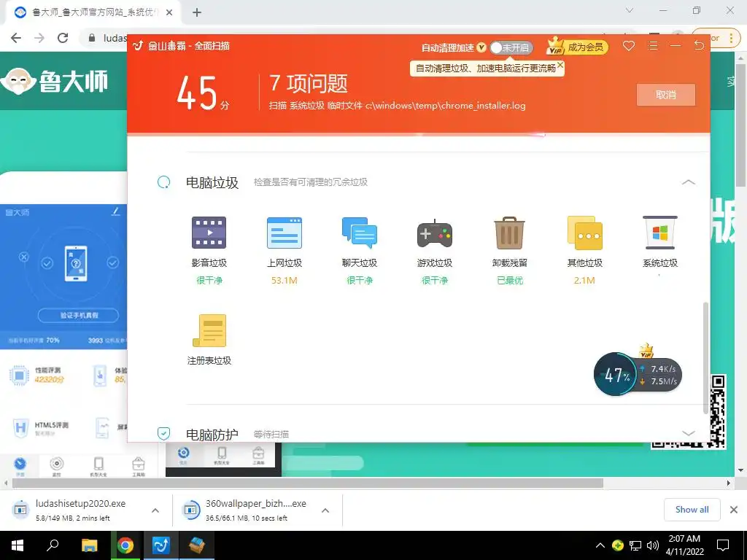Reload the page in Chrome
Viewport: 747px width, 560px height.
63,38
